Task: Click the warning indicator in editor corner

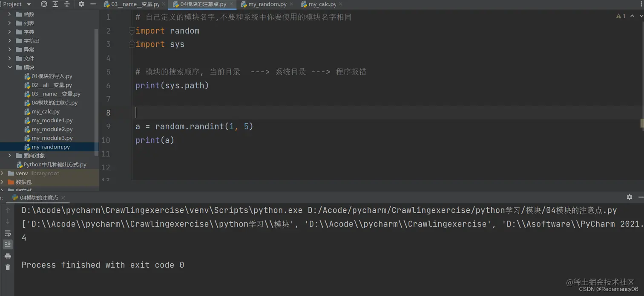Action: click(x=621, y=16)
